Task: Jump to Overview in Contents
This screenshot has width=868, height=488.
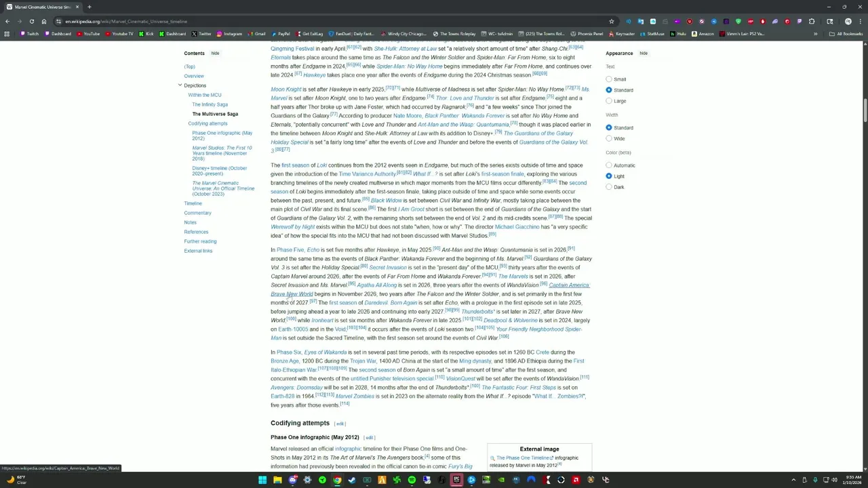Action: tap(194, 76)
